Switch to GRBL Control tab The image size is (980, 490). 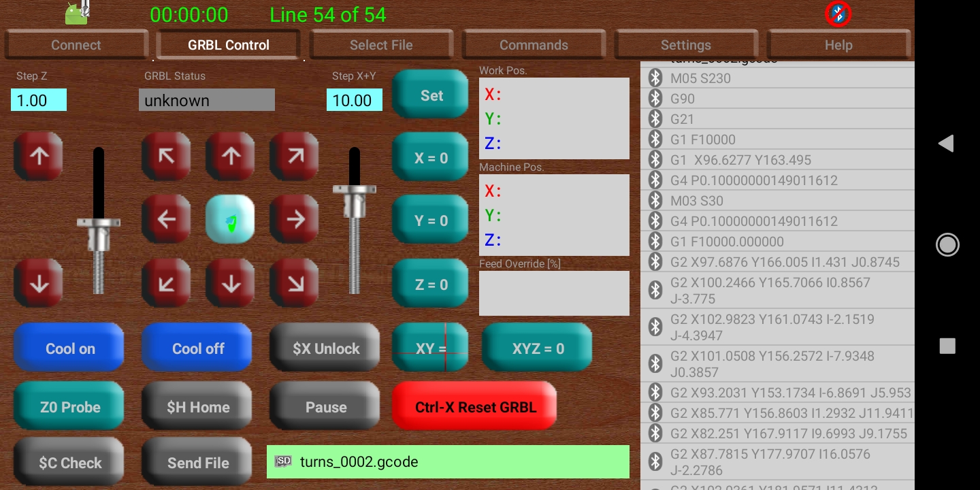pyautogui.click(x=229, y=45)
